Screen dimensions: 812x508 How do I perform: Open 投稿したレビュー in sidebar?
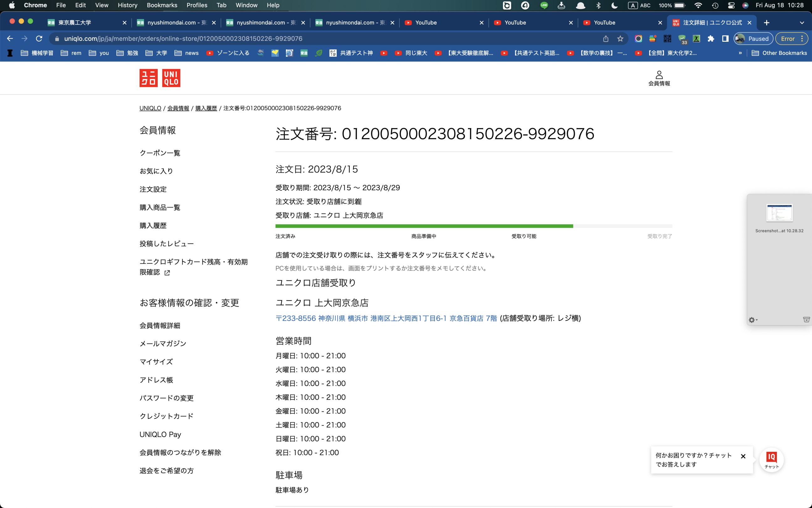tap(166, 243)
